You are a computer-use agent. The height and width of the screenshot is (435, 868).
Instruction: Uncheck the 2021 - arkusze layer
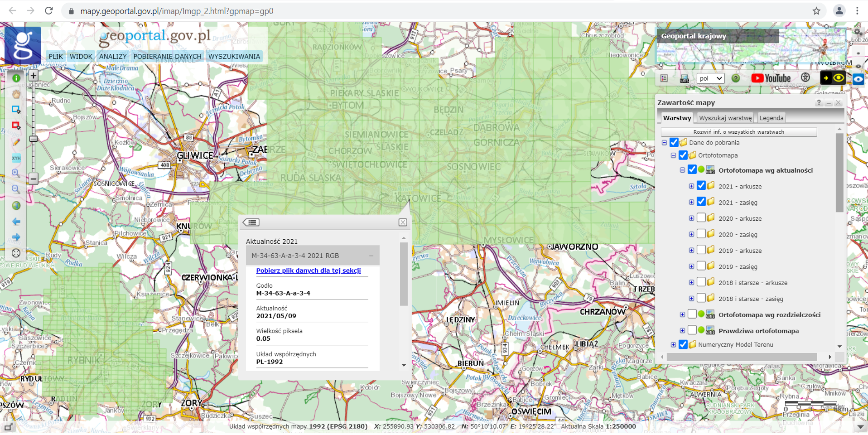[x=701, y=186]
